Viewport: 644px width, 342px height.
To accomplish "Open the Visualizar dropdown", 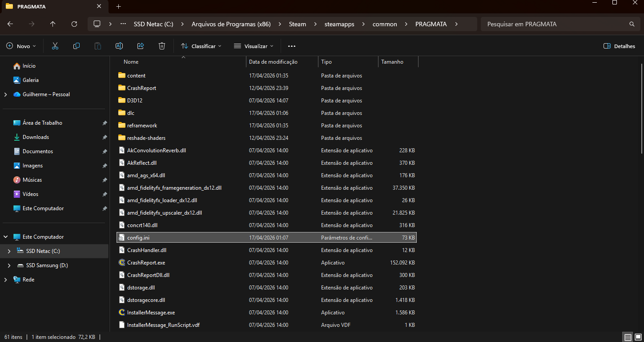I will click(x=253, y=46).
